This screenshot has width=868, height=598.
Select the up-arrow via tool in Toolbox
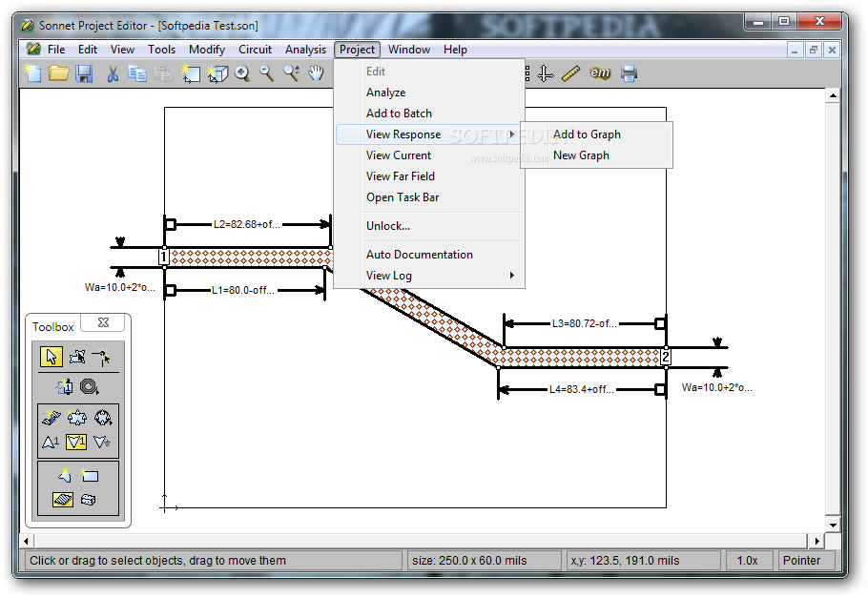pos(51,442)
